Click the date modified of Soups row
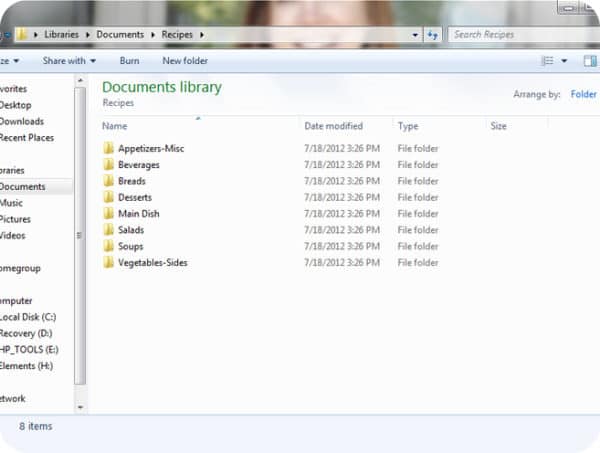The image size is (600, 453). pos(342,246)
